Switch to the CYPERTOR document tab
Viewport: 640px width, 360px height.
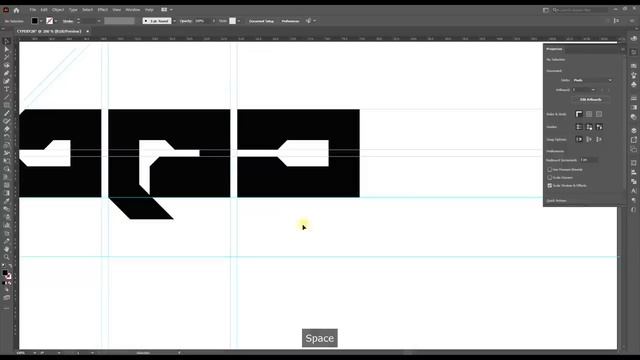[49, 31]
